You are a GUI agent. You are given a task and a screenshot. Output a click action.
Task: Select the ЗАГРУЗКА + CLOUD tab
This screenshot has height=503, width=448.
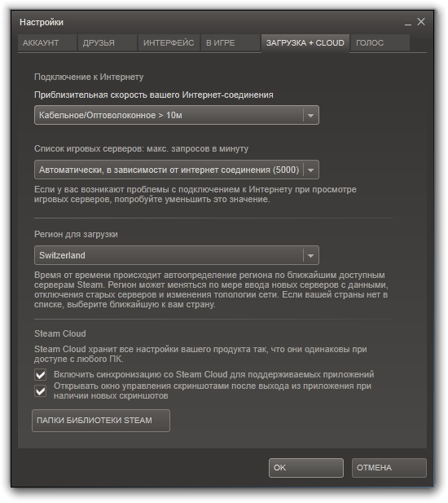tap(305, 43)
